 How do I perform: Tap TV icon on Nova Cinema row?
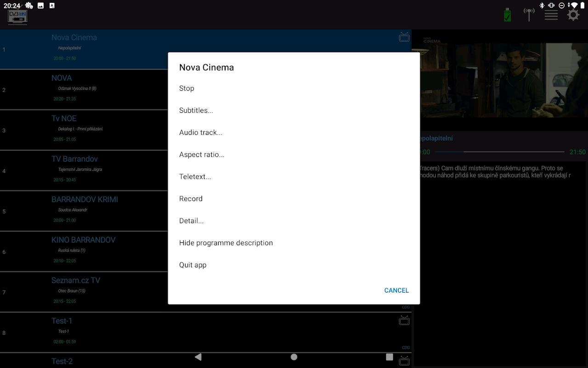(x=404, y=37)
